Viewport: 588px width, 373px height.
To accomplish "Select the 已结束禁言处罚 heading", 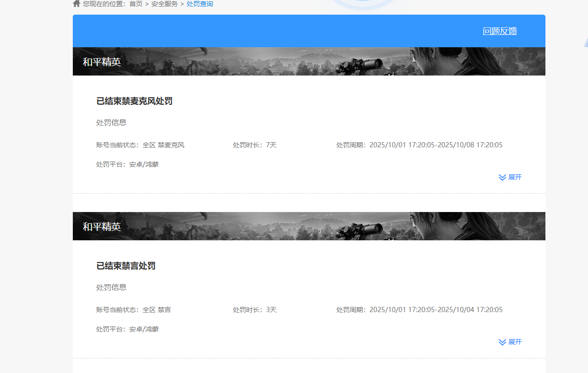I will pos(126,266).
